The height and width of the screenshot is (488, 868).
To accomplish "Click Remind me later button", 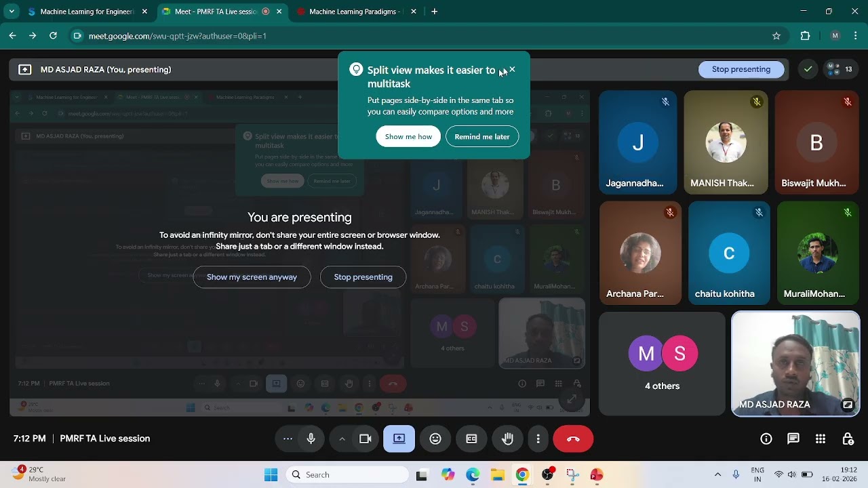I will (x=482, y=136).
